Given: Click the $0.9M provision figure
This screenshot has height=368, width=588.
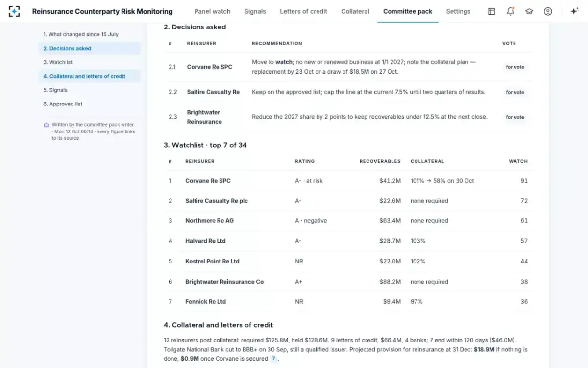Looking at the screenshot, I should pos(190,359).
